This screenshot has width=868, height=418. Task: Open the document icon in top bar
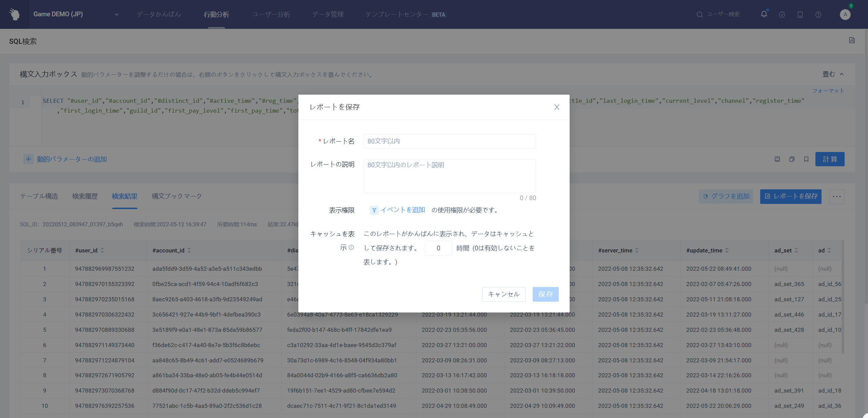coord(800,15)
